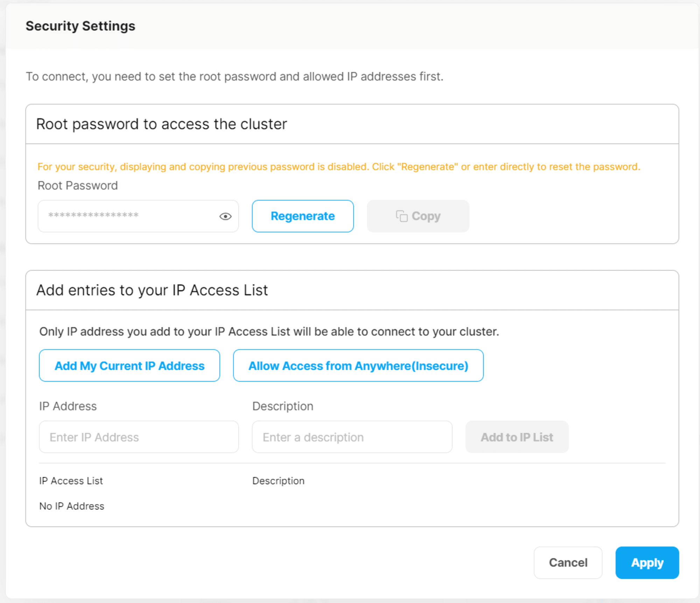Click the Regenerate button for new password
The width and height of the screenshot is (700, 603).
tap(302, 216)
